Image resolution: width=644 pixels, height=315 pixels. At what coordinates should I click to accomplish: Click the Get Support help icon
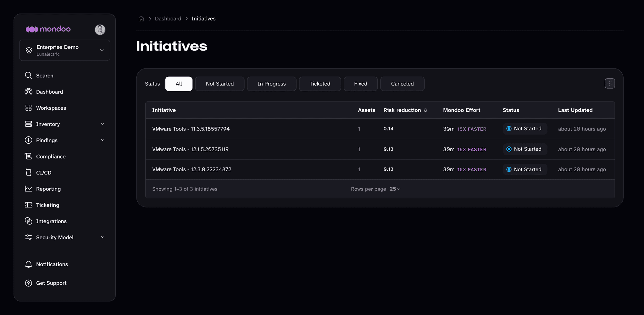(28, 283)
